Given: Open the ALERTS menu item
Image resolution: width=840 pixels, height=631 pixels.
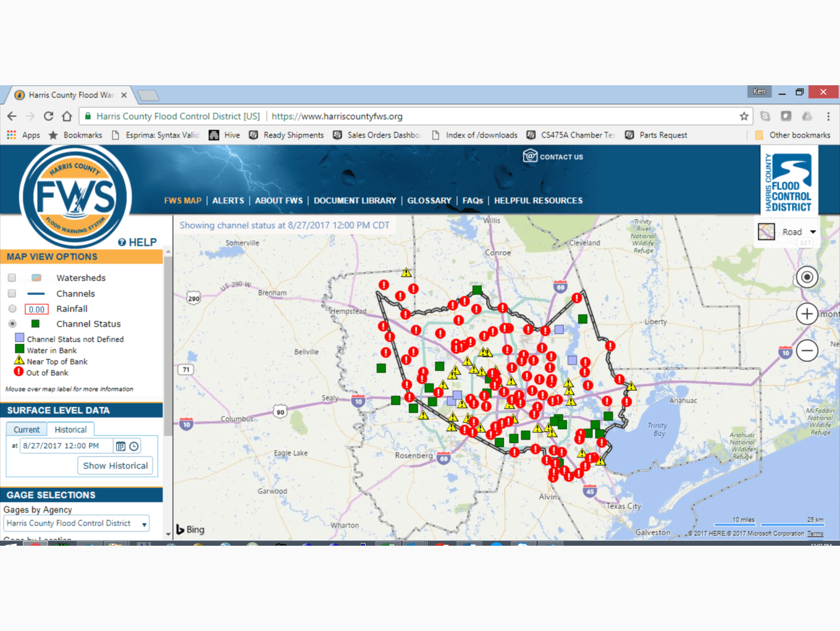Looking at the screenshot, I should (x=228, y=201).
